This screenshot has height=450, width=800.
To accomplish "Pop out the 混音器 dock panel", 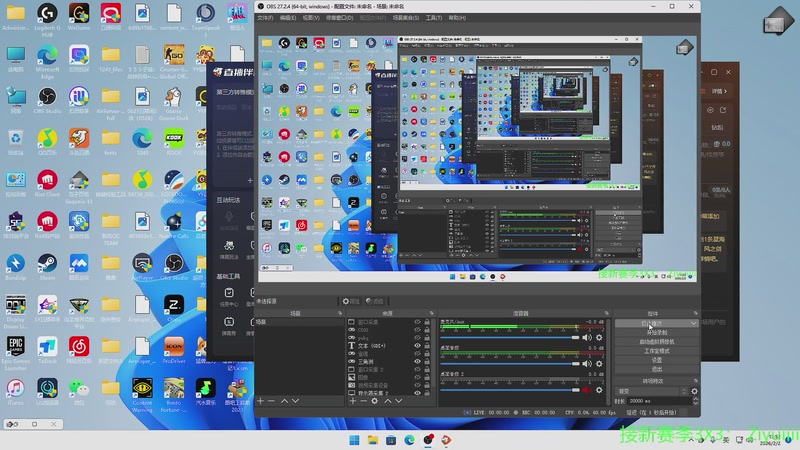I will click(607, 313).
